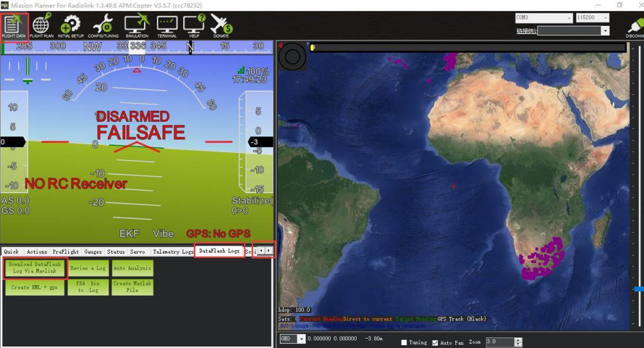Click the -3.80m altitude value
The image size is (644, 348).
pos(374,339)
